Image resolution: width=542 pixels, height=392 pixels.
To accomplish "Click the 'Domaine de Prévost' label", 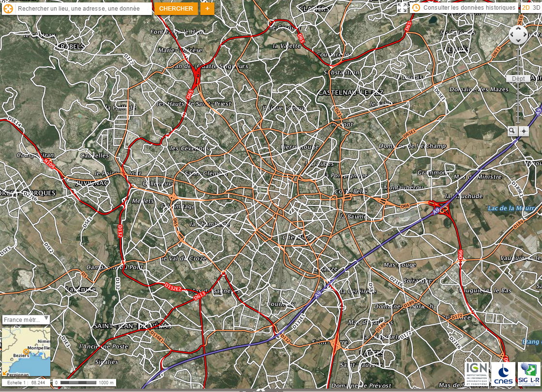I will 361,385.
